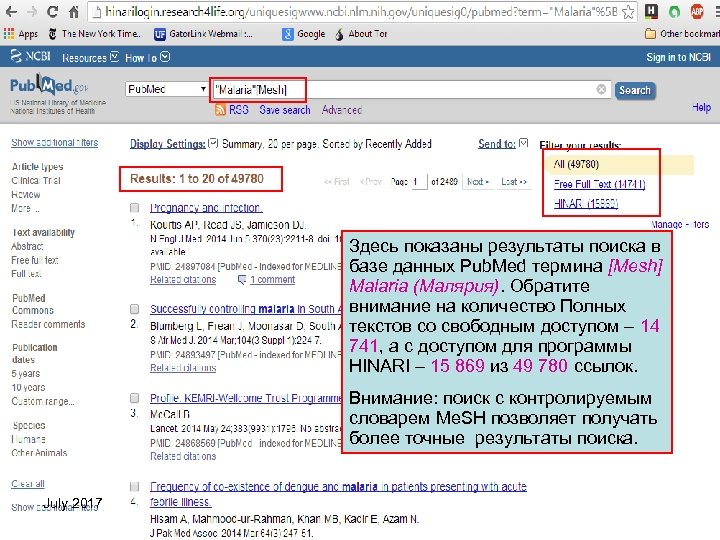Viewport: 720px width, 540px height.
Task: Expand the Resources menu in NCBI header
Action: click(90, 57)
